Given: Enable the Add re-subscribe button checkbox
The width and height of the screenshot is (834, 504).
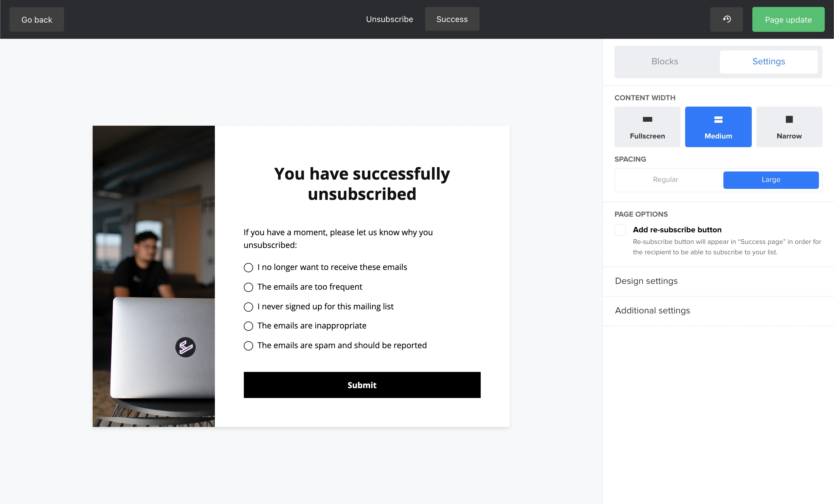Looking at the screenshot, I should [620, 230].
